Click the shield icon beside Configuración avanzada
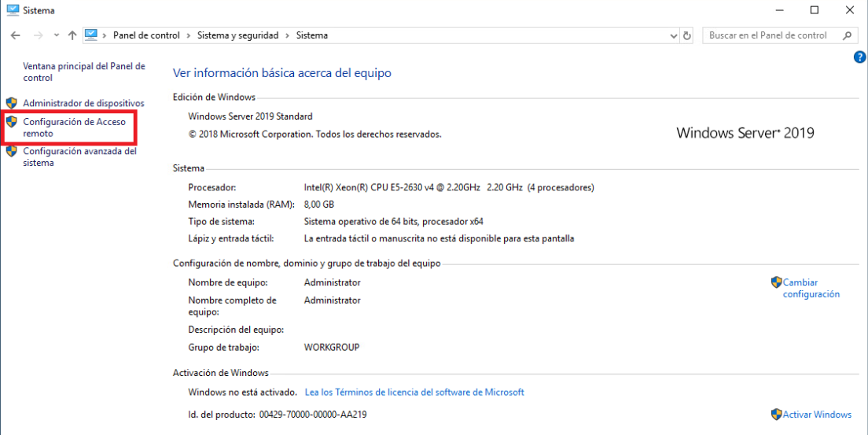868x435 pixels. (x=11, y=151)
